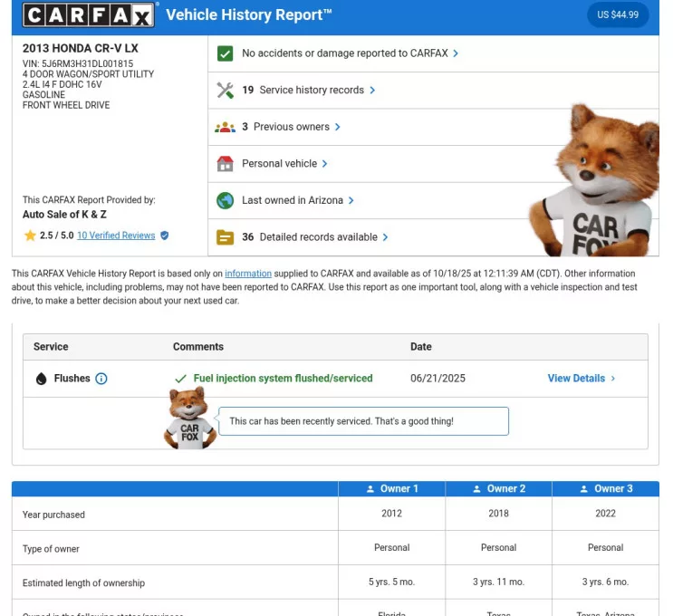Screen dimensions: 673x616
Task: Click the yellow folder detailed records icon
Action: coord(226,237)
